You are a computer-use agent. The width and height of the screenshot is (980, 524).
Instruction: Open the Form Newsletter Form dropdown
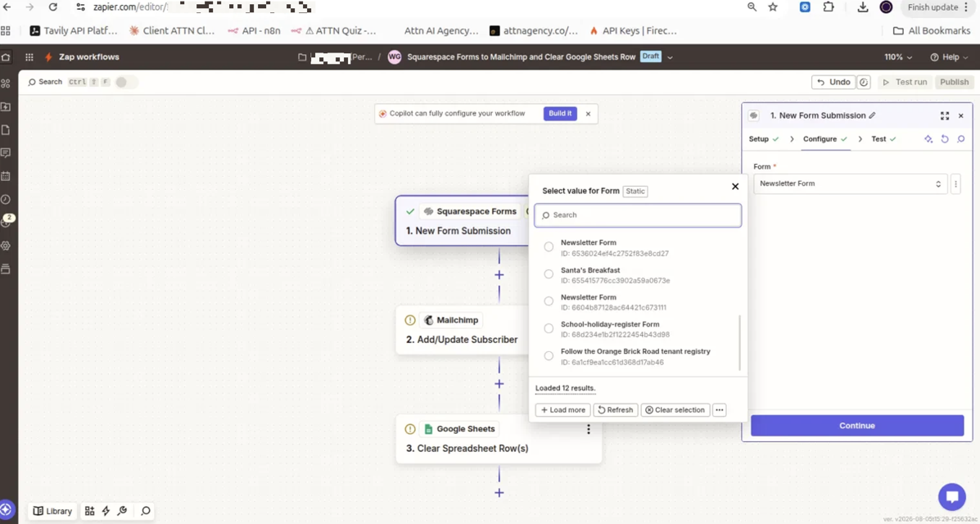(x=850, y=184)
